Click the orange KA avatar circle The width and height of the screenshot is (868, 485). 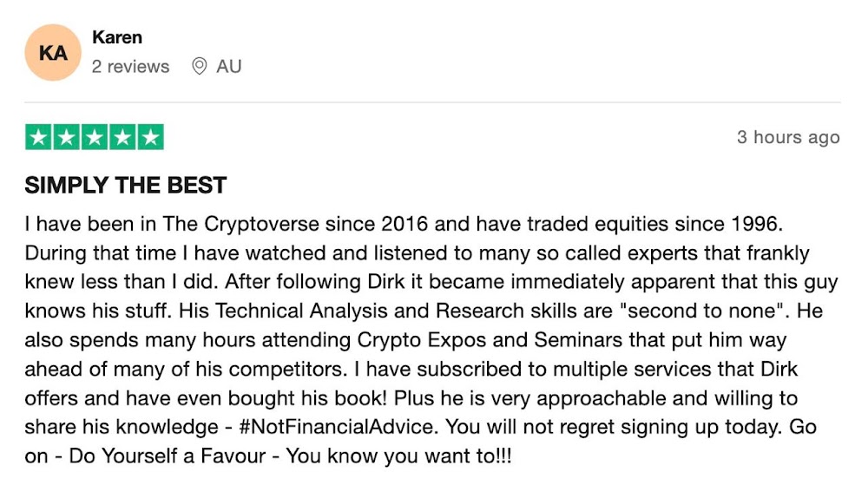(x=53, y=53)
